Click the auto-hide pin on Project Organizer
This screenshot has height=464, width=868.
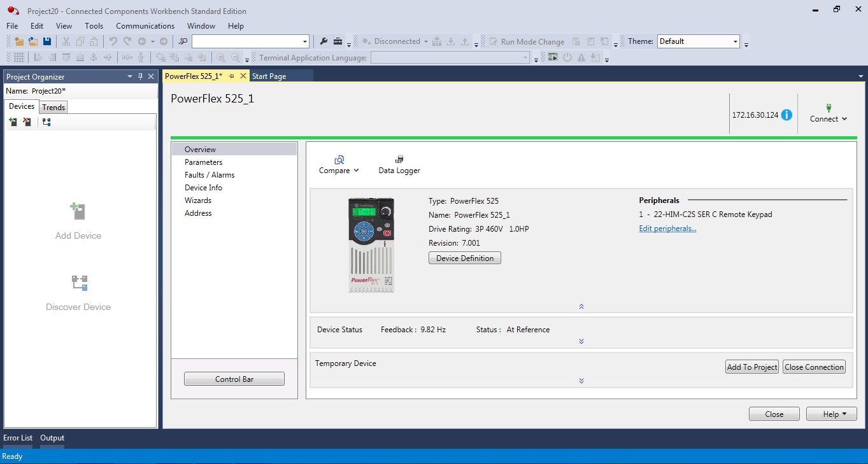141,76
